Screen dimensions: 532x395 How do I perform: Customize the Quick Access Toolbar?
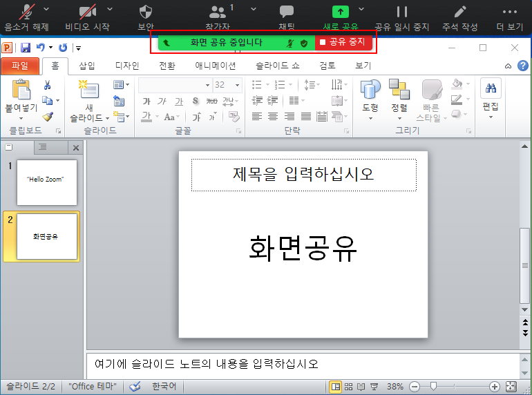point(78,48)
